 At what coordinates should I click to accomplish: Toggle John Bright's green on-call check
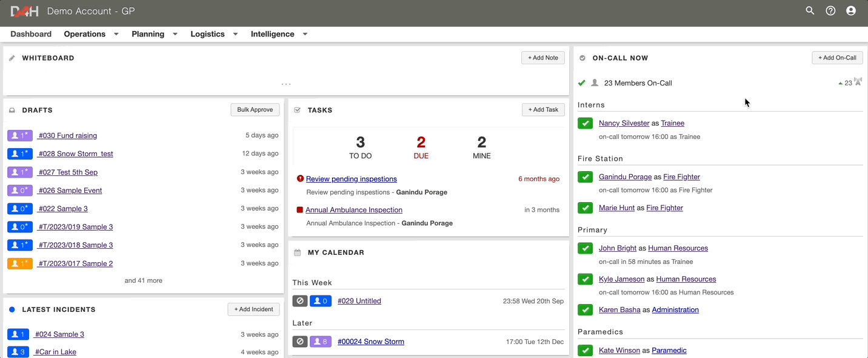pyautogui.click(x=585, y=248)
